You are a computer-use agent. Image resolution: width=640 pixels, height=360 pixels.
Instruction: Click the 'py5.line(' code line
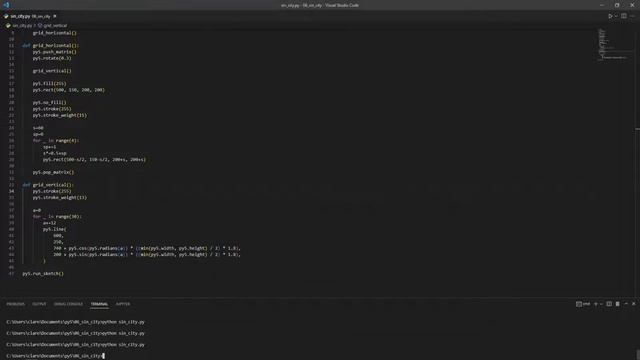click(54, 229)
